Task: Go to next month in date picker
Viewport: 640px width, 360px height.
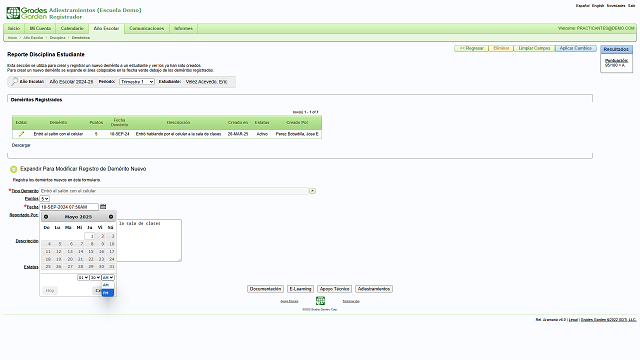Action: [x=111, y=217]
